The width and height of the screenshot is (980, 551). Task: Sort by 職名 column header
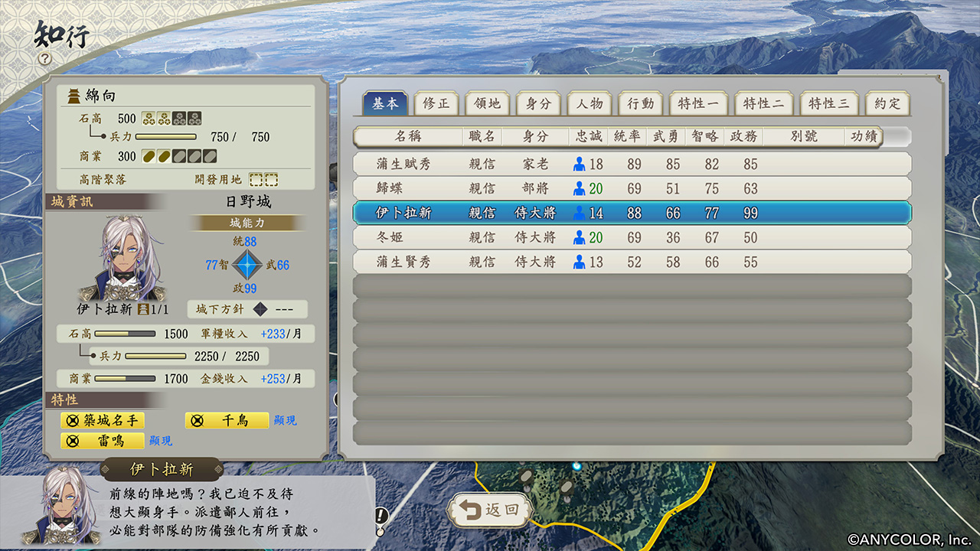(482, 136)
